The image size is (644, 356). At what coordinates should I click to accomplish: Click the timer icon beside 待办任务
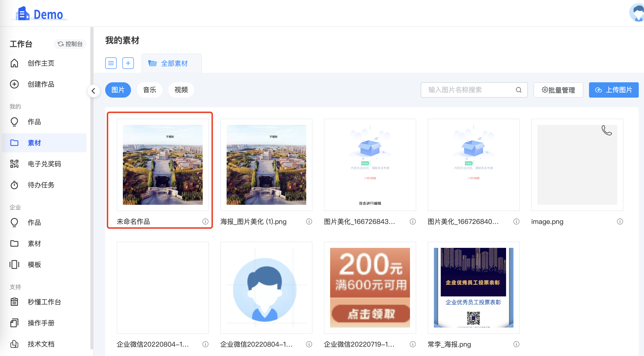tap(14, 185)
